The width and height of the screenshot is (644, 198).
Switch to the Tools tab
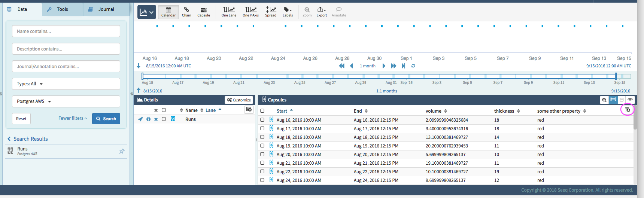(x=62, y=9)
